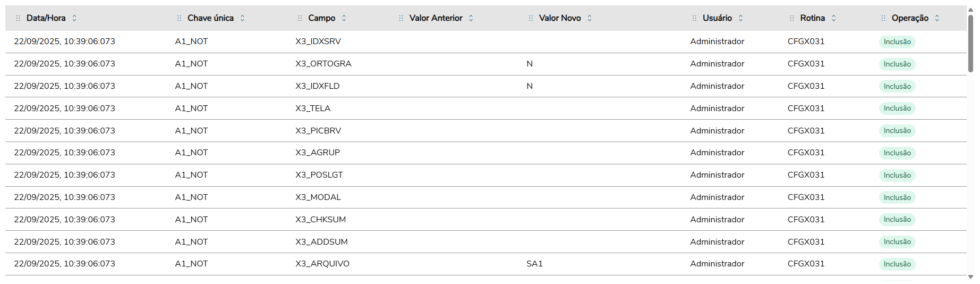Image resolution: width=980 pixels, height=284 pixels.
Task: Click the SA1 value in Valor Novo
Action: (534, 264)
